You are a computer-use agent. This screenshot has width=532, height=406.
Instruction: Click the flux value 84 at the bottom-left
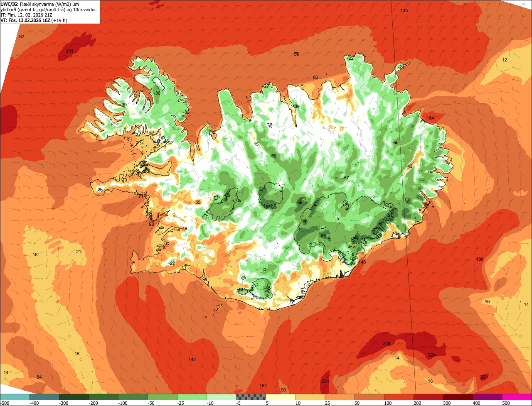tap(39, 377)
